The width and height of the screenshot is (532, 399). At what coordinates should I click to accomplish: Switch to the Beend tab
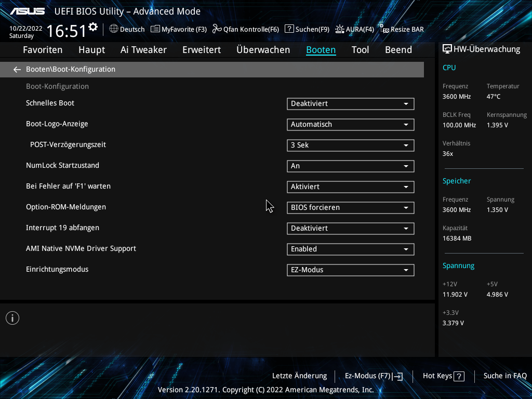398,50
